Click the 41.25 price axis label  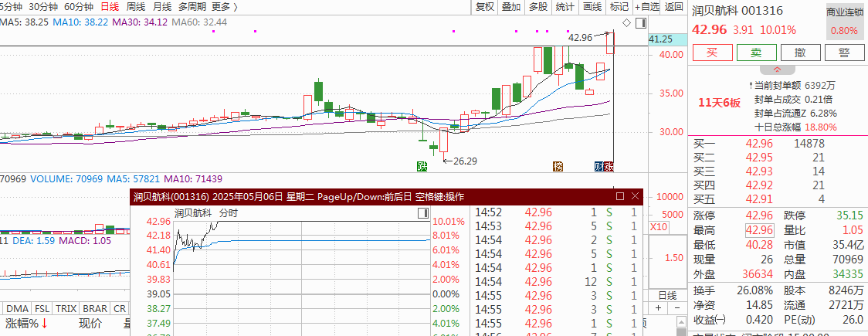tap(668, 39)
